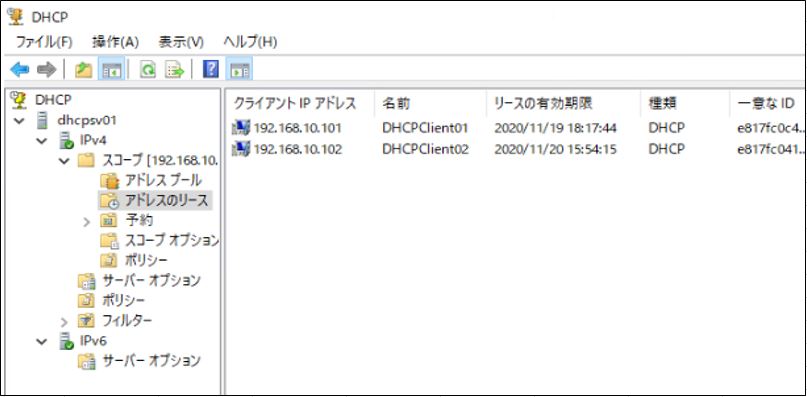Open the ファイル(F) menu
The width and height of the screenshot is (807, 397).
pos(44,42)
